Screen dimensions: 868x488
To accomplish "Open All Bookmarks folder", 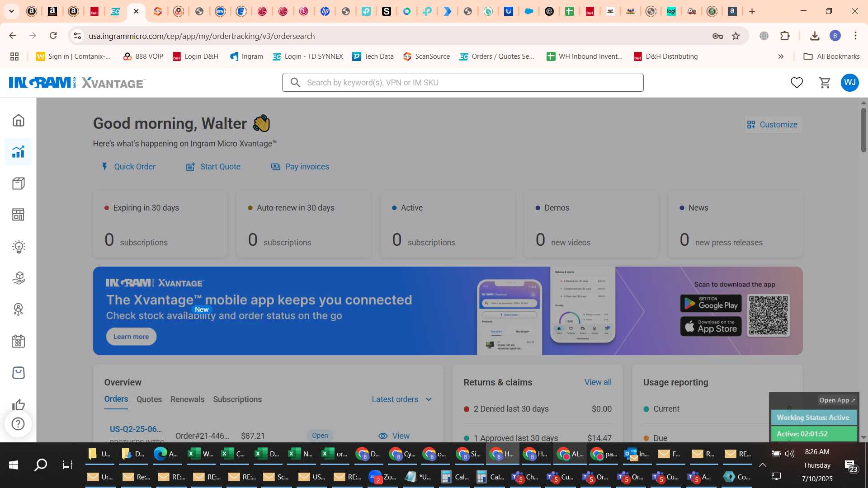I will point(831,56).
